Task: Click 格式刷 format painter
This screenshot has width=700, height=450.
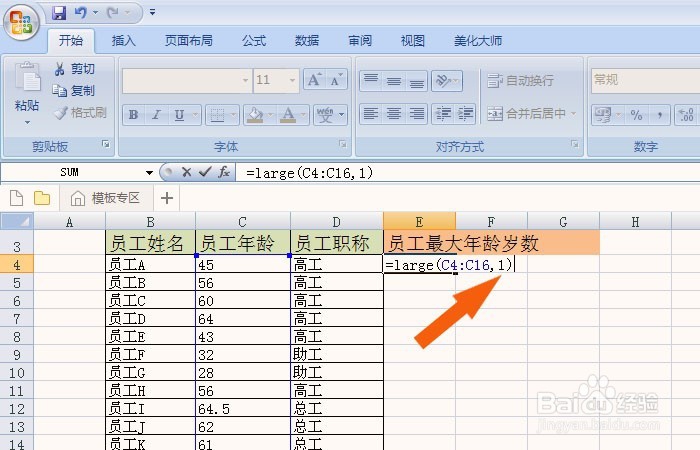Action: pos(80,112)
